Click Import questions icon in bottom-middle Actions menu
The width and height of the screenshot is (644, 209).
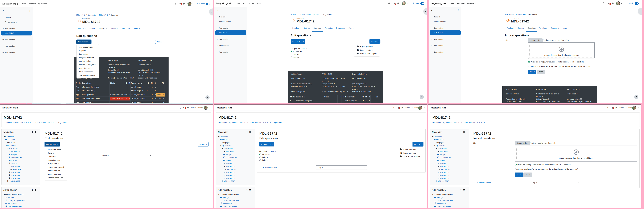[x=401, y=153]
